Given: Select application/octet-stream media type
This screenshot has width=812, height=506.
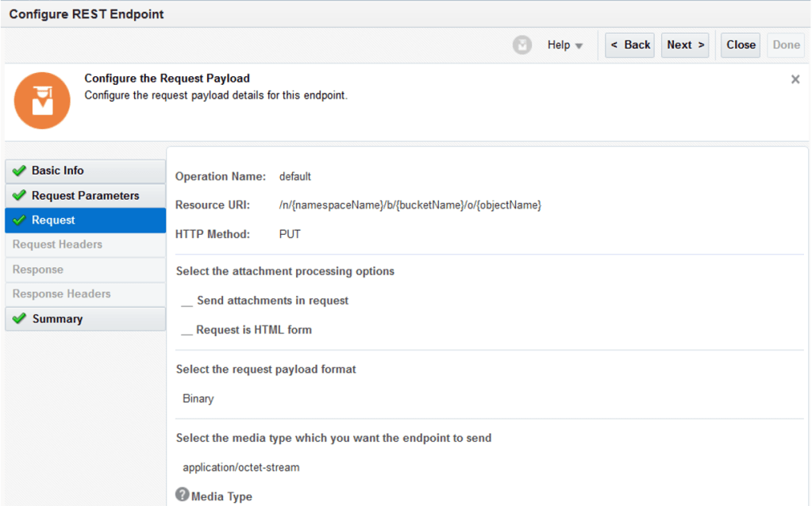Looking at the screenshot, I should pos(241,467).
